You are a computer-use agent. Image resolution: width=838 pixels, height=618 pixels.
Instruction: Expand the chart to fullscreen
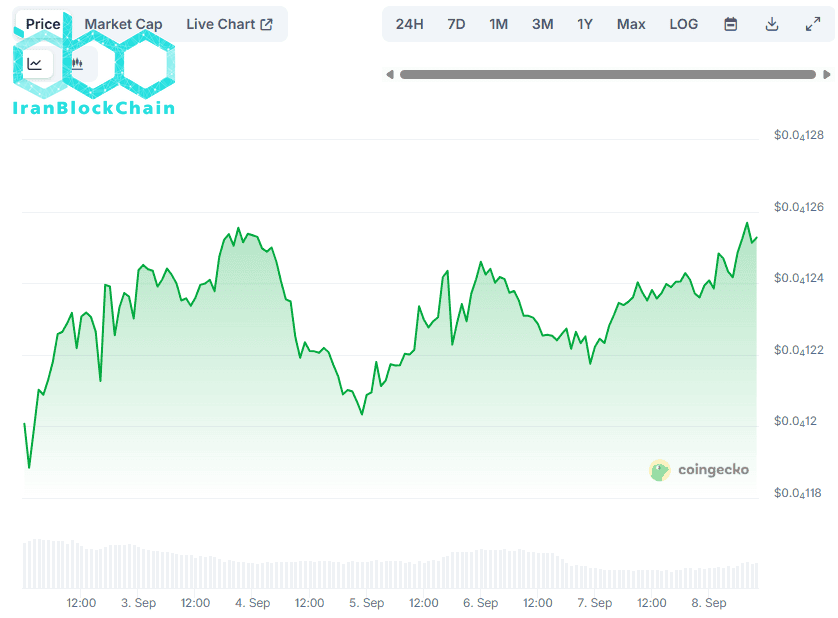pyautogui.click(x=813, y=24)
